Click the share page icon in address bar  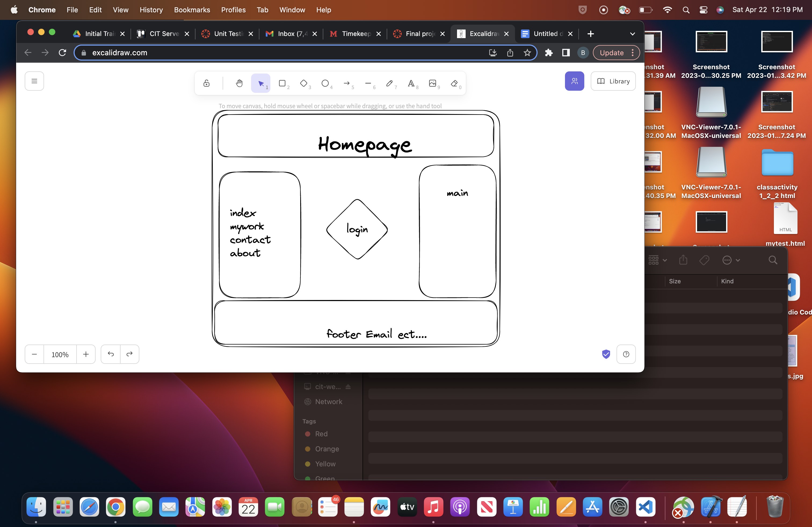[510, 53]
